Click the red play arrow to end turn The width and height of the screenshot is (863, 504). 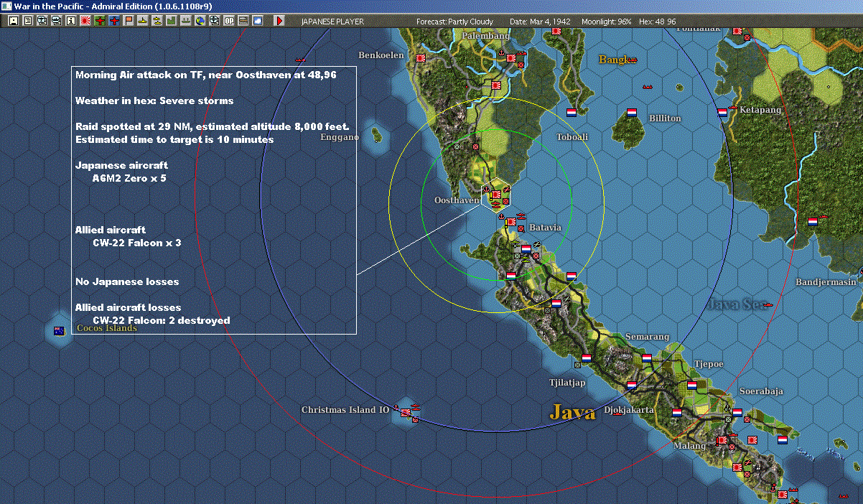pos(279,21)
